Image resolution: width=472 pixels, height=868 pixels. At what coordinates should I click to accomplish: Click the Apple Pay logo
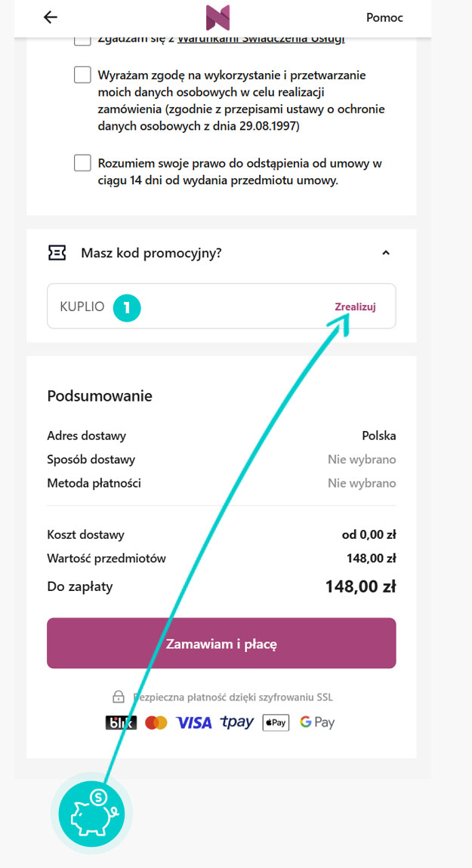point(276,722)
